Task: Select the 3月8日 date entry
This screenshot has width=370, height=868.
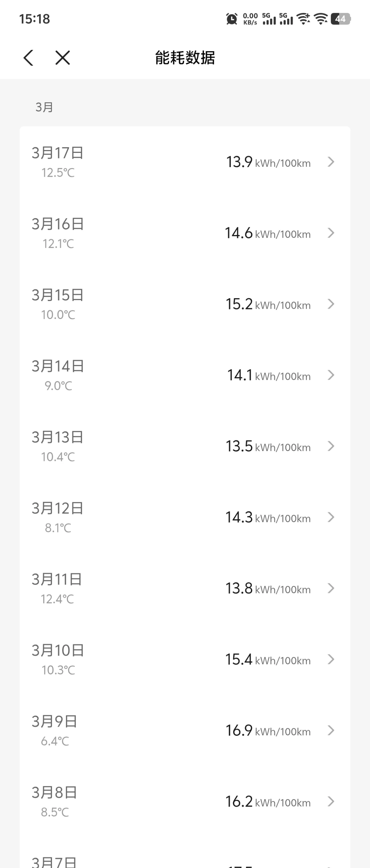Action: 55,793
